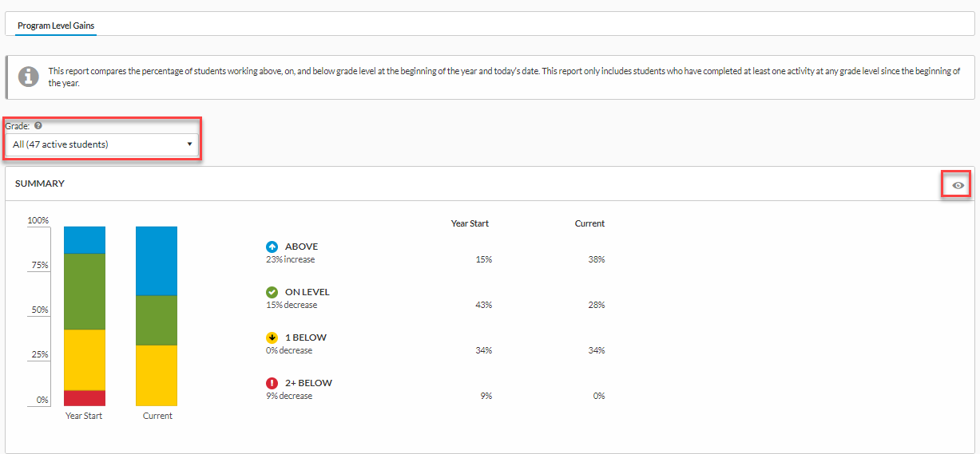Click the Year Start column header in the table
Screen dimensions: 980x454
click(470, 223)
